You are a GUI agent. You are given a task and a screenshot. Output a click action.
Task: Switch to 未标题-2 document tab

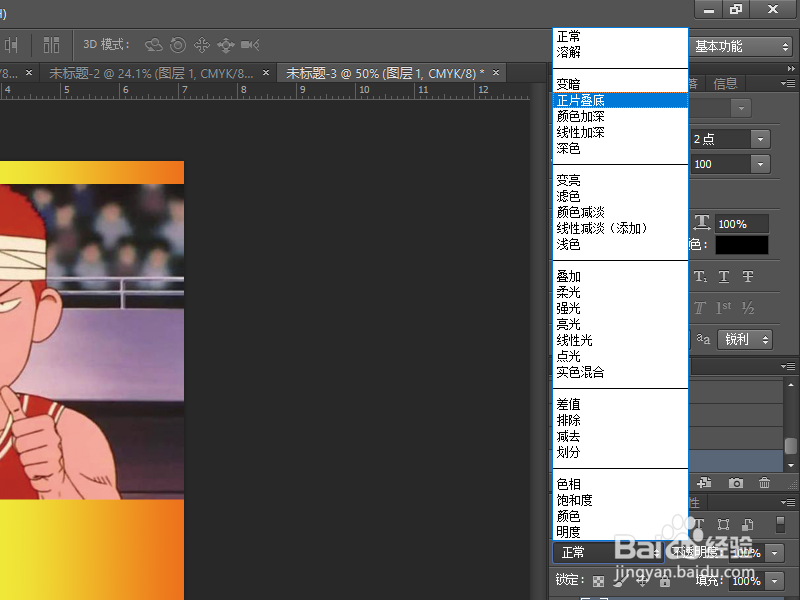pos(151,73)
